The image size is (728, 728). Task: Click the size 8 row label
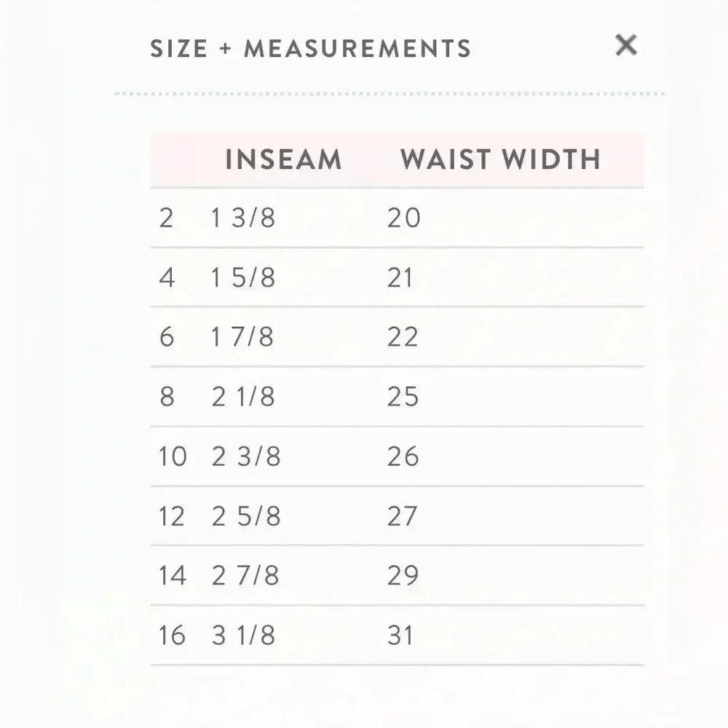tap(167, 397)
